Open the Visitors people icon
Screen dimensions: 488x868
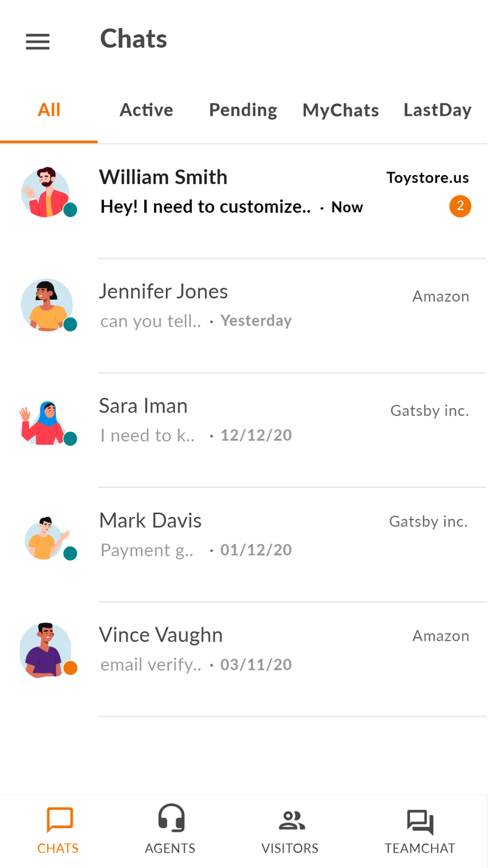coord(290,821)
